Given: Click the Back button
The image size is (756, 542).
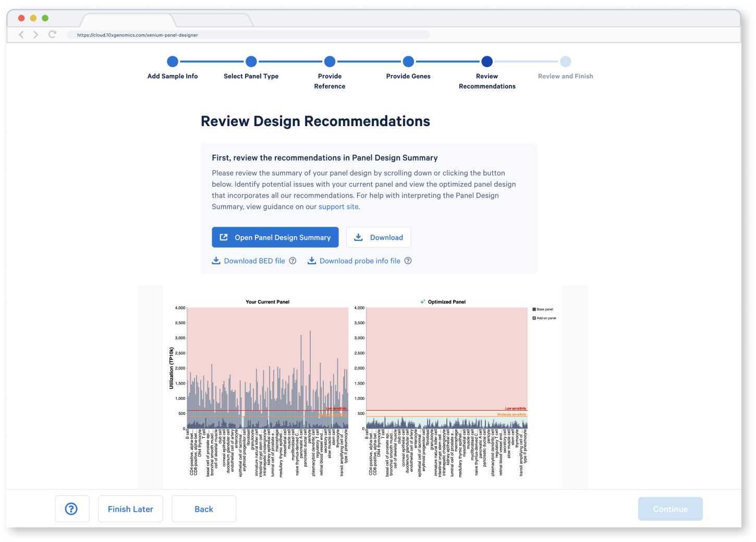Looking at the screenshot, I should click(x=204, y=509).
